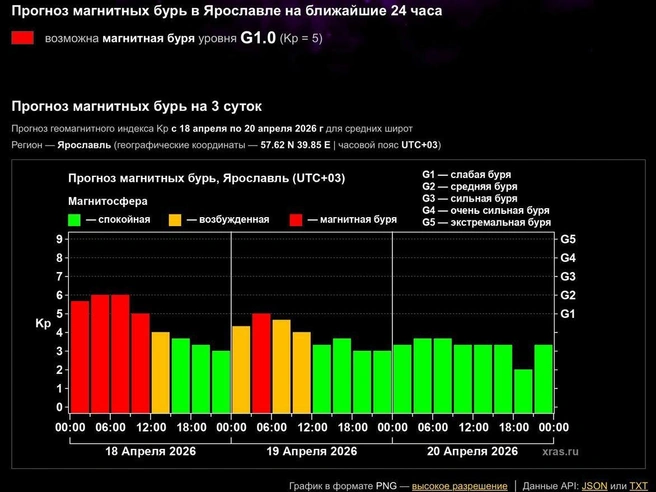
Task: Click the G5 level label on the chart axis
Action: 568,239
